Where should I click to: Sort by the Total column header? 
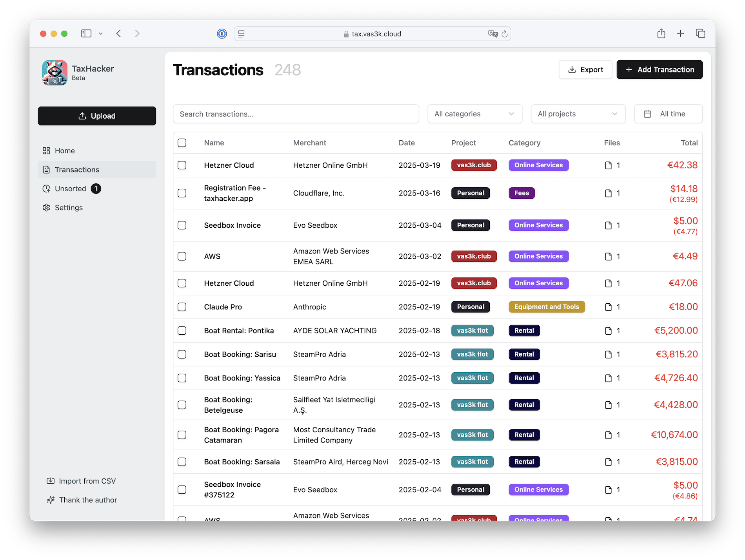(x=689, y=143)
